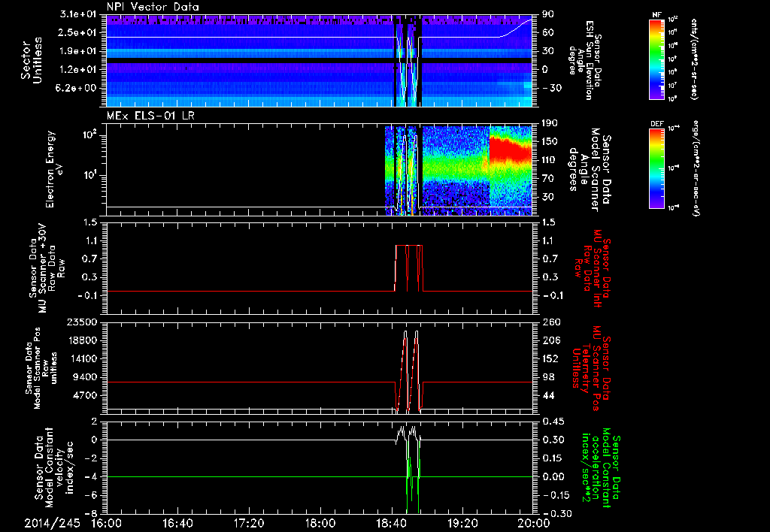Click the "1.2e+01" sector tick label
The image size is (770, 532).
pyautogui.click(x=77, y=69)
